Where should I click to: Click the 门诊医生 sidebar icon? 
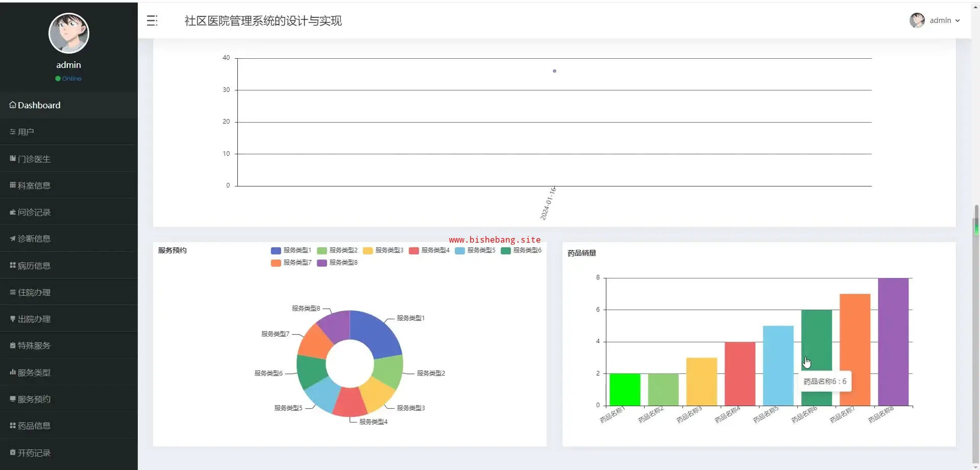point(13,159)
